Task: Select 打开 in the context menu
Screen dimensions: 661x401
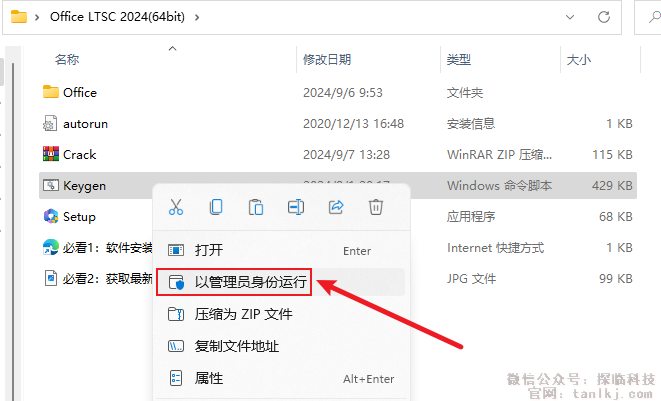Action: coord(280,250)
